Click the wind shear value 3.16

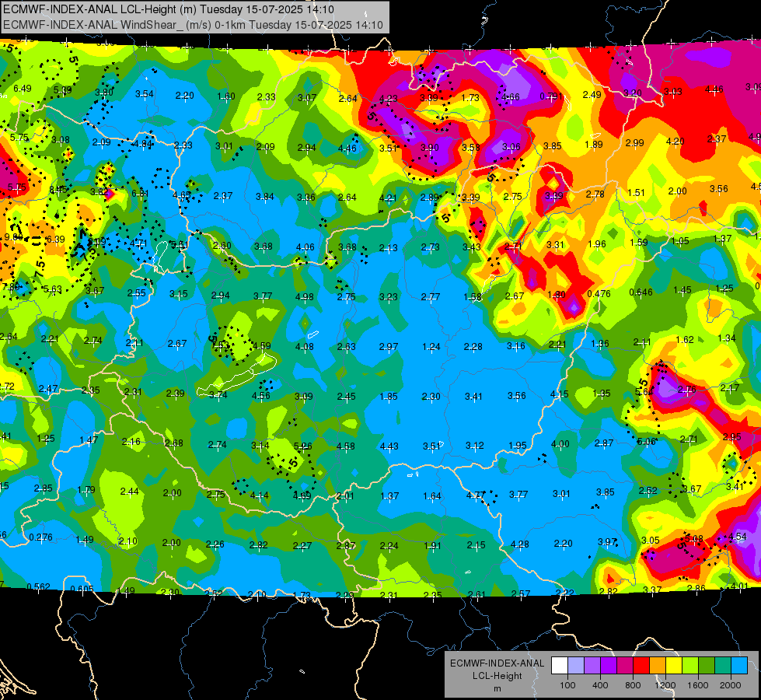tap(516, 345)
